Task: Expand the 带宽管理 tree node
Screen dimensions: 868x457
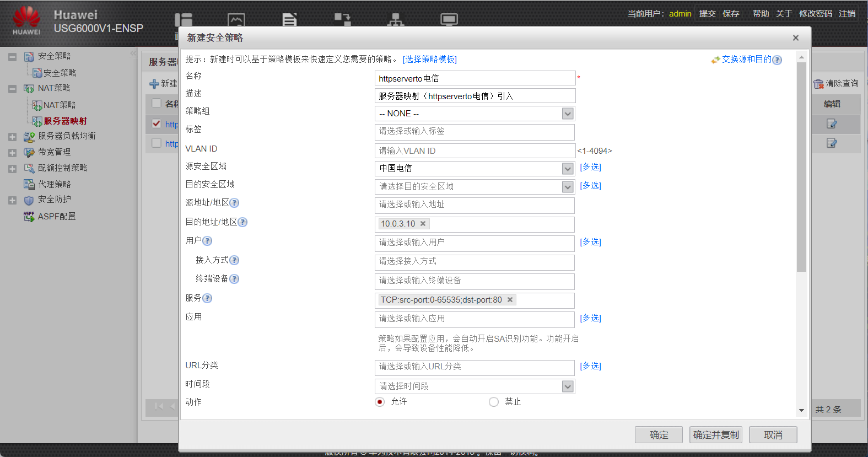Action: (x=12, y=153)
